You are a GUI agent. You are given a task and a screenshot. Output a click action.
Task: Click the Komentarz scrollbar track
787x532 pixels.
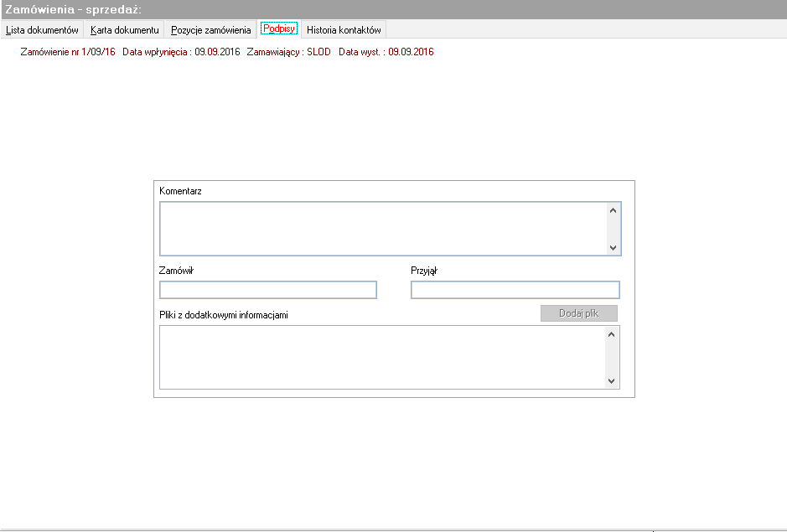613,229
